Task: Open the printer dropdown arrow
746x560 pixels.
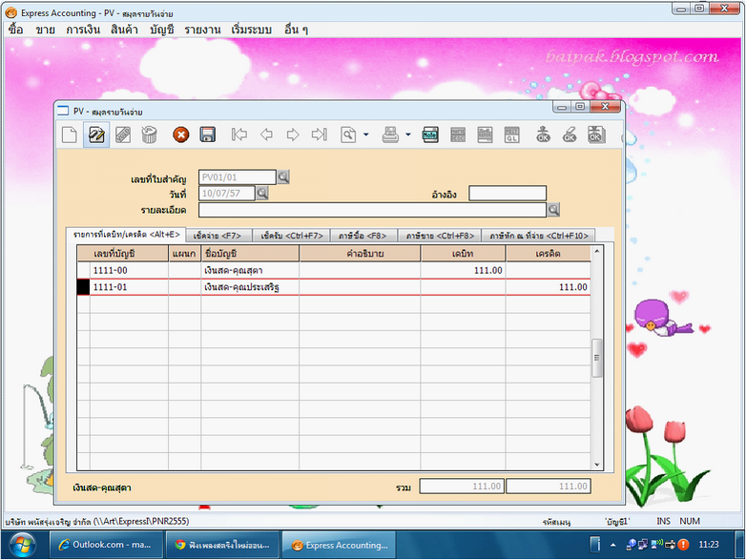Action: [x=407, y=135]
